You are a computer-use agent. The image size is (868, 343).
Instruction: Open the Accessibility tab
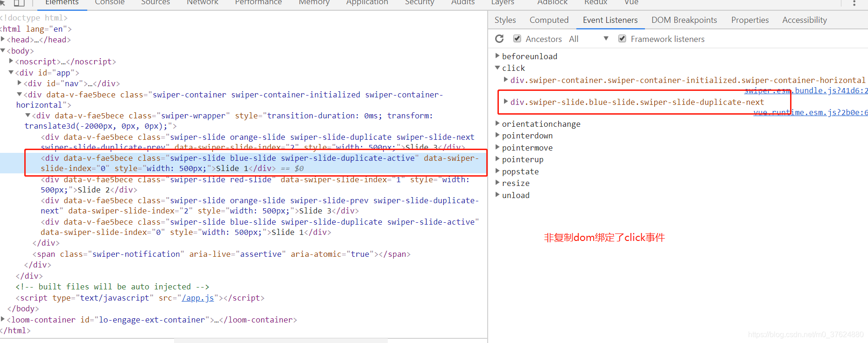pos(805,20)
